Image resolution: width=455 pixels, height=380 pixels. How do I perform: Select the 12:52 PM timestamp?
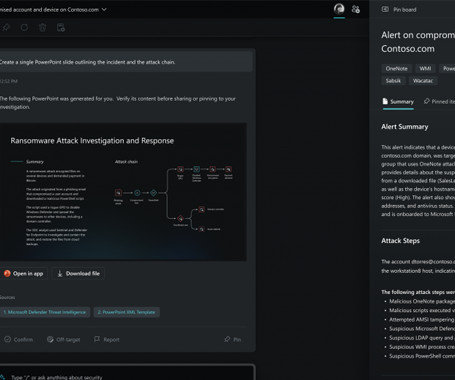pos(9,81)
